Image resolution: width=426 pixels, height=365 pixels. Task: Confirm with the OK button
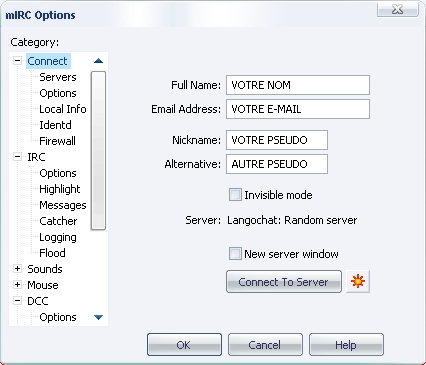pos(184,345)
